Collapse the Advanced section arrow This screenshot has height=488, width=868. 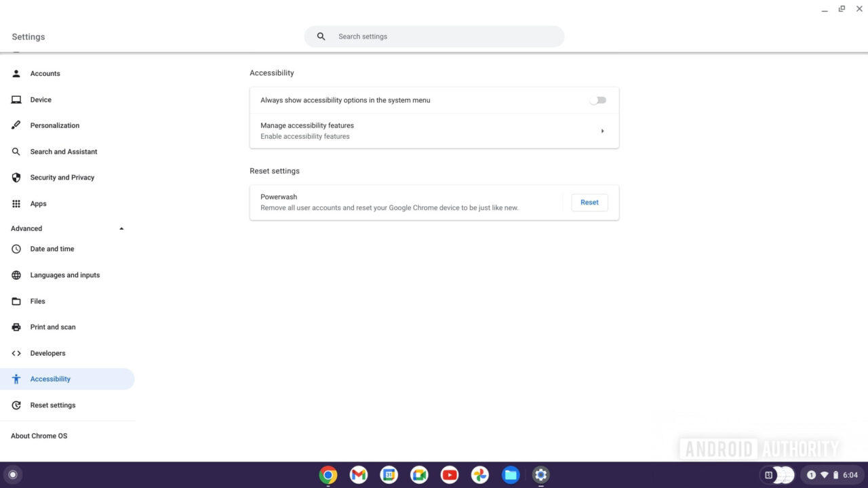click(122, 228)
